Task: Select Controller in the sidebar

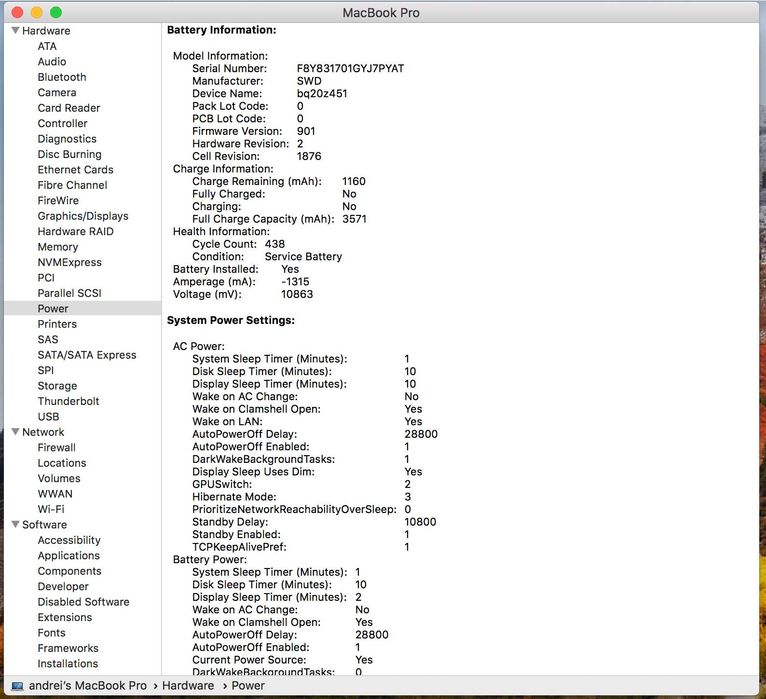Action: 63,124
